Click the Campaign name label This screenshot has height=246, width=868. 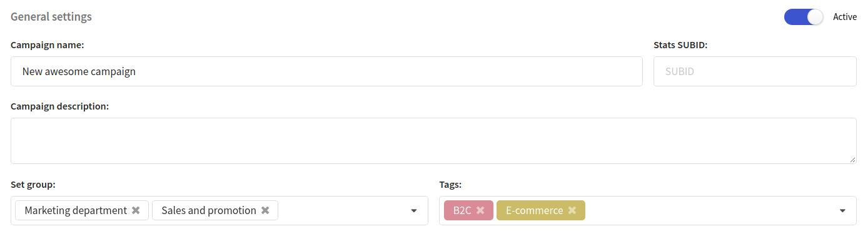pyautogui.click(x=48, y=45)
